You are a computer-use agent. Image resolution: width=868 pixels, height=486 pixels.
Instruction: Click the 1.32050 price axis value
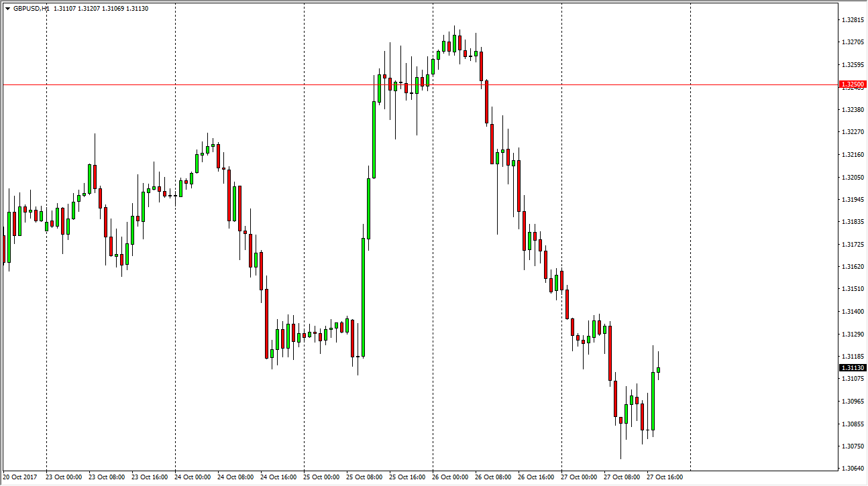(x=853, y=177)
